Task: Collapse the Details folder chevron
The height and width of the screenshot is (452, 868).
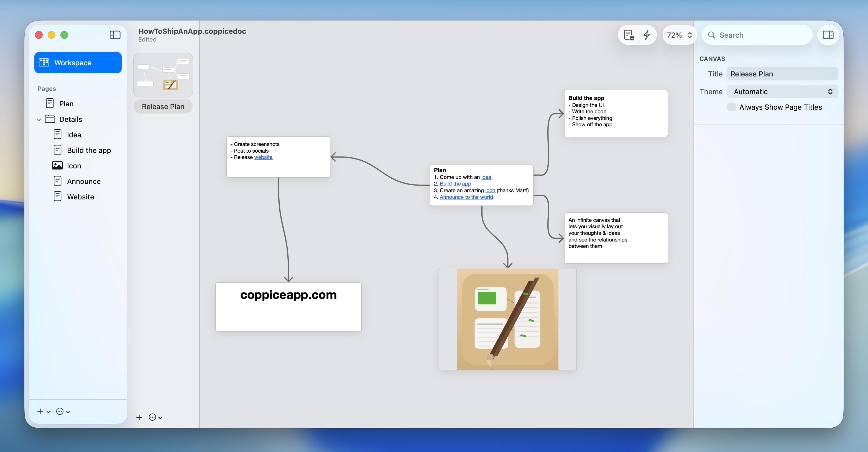Action: point(39,119)
